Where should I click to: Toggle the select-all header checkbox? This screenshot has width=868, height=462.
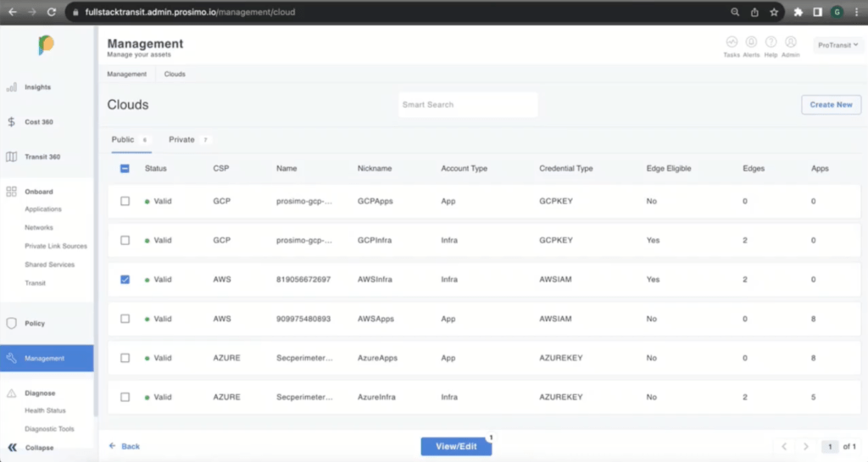[x=125, y=169]
